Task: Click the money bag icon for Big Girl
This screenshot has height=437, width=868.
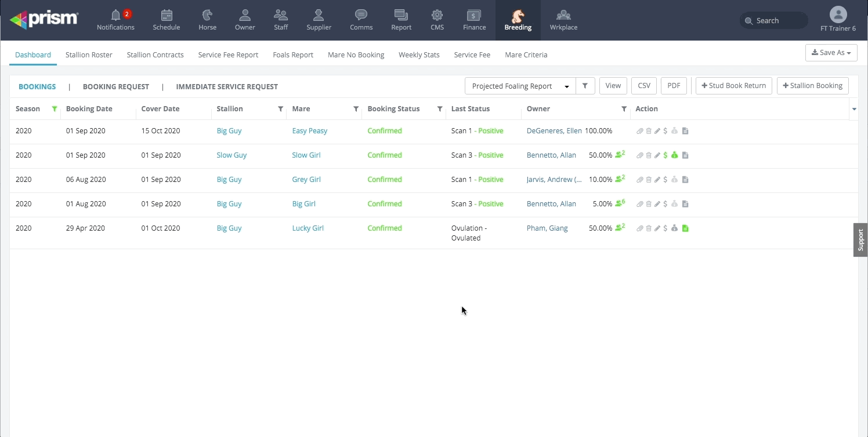Action: pos(674,204)
